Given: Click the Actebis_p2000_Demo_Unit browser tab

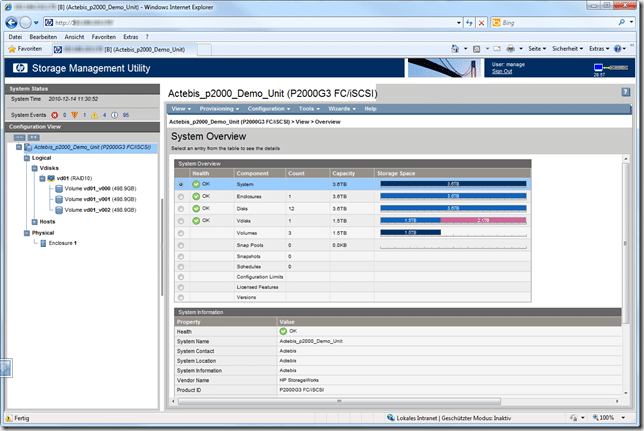Looking at the screenshot, I should [x=124, y=49].
